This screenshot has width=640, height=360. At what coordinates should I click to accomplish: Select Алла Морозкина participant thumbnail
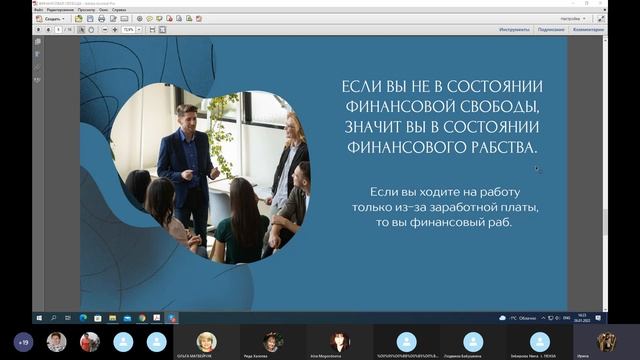coord(340,342)
